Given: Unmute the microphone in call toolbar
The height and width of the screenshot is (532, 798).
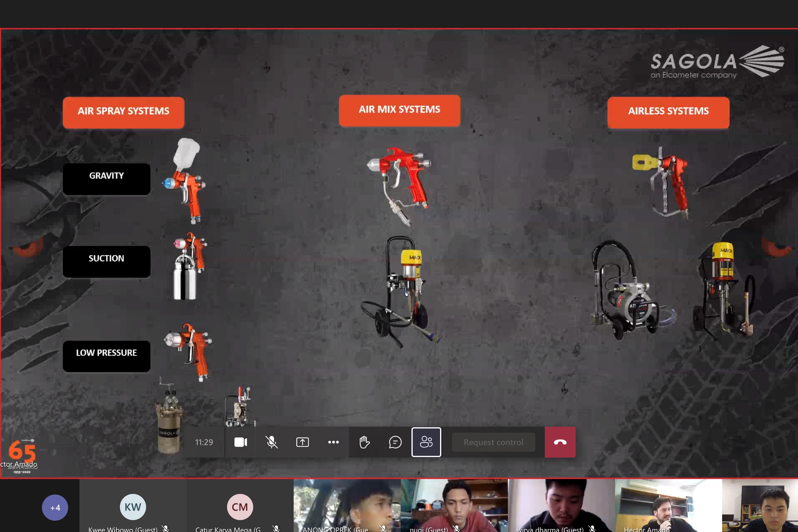Looking at the screenshot, I should pyautogui.click(x=271, y=442).
